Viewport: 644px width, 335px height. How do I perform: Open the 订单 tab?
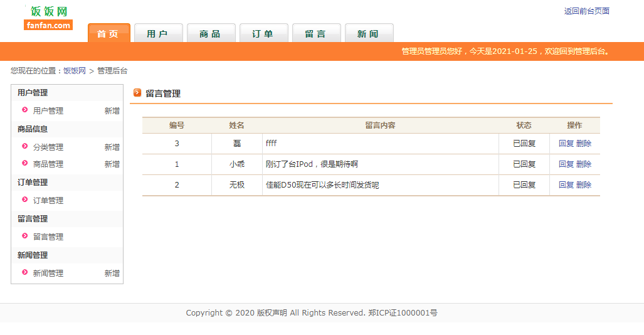click(263, 33)
